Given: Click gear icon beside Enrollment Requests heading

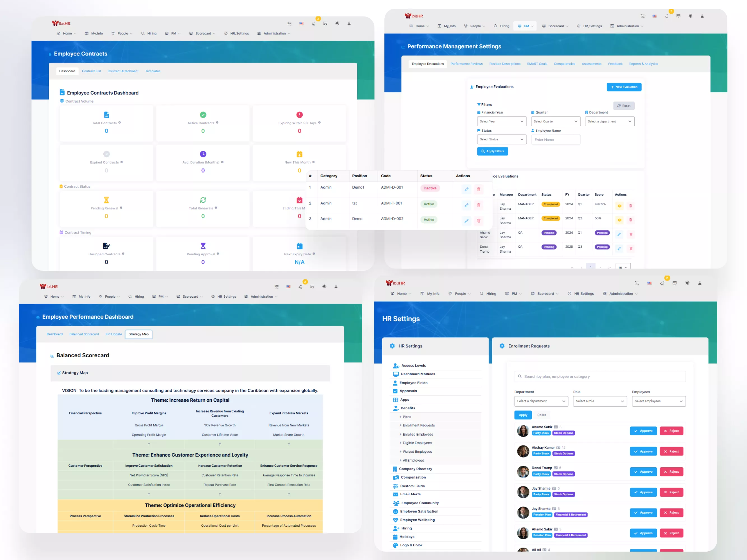Looking at the screenshot, I should pos(502,346).
